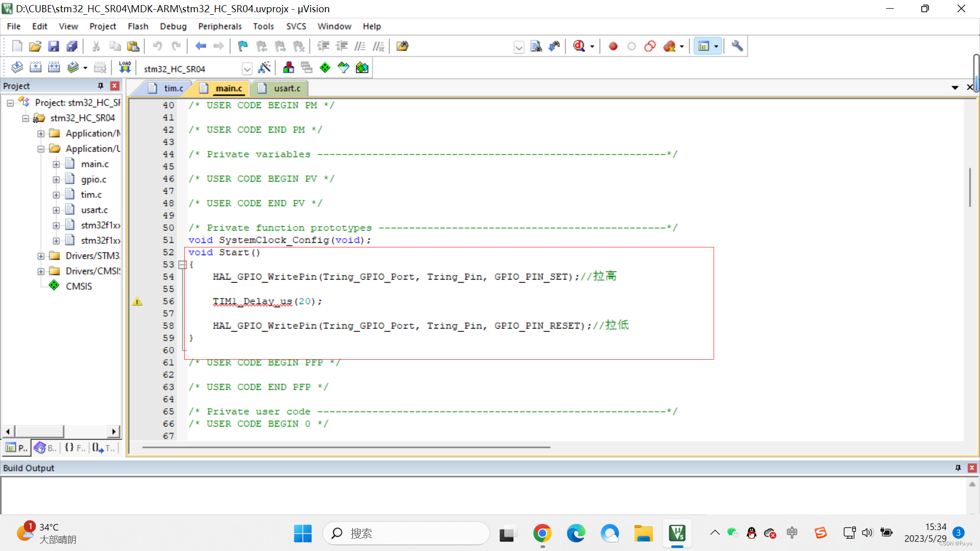
Task: Open Manage Run-Time Environment green diamond
Action: click(x=325, y=67)
